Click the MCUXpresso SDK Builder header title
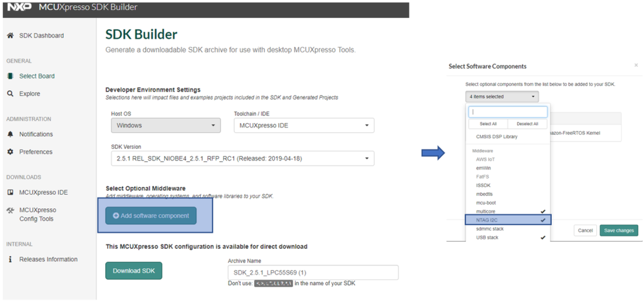Screen dimensions: 644x303 88,7
